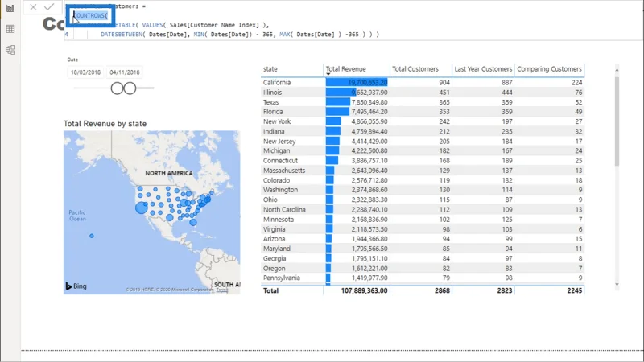Click the right handle of the date slider
The image size is (644, 362).
pos(130,88)
